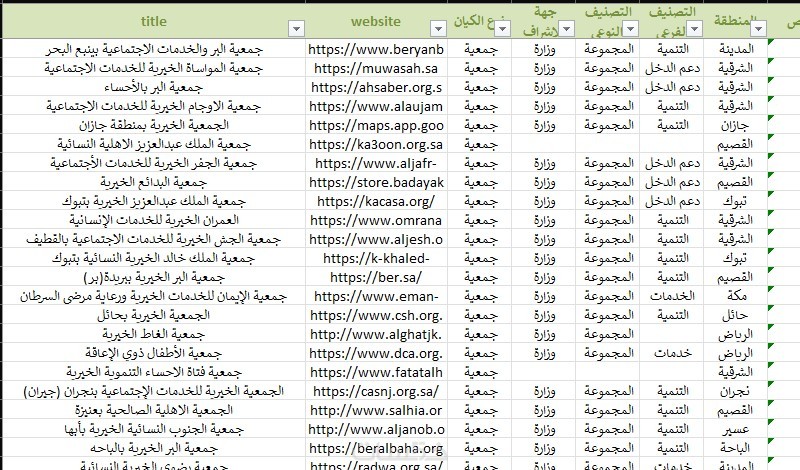Click website cell 'https://muwasah.sa'
The width and height of the screenshot is (800, 470).
[376, 68]
